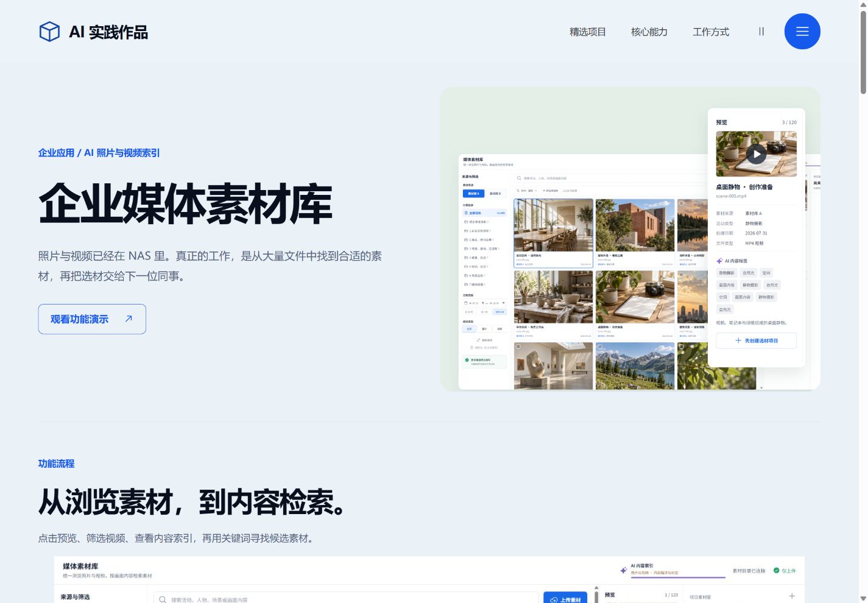The image size is (868, 603).
Task: Select the 素材库 A tab in hero screenshot
Action: tap(473, 193)
